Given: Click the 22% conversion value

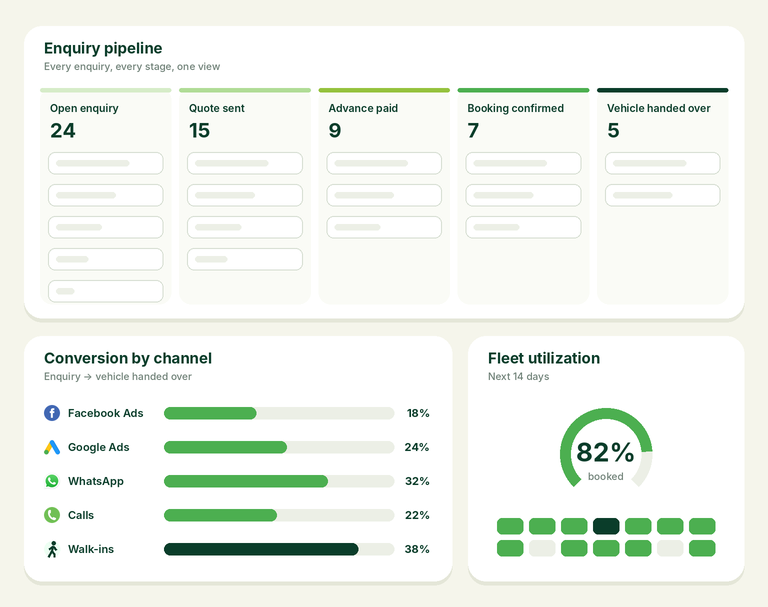Looking at the screenshot, I should click(x=417, y=515).
